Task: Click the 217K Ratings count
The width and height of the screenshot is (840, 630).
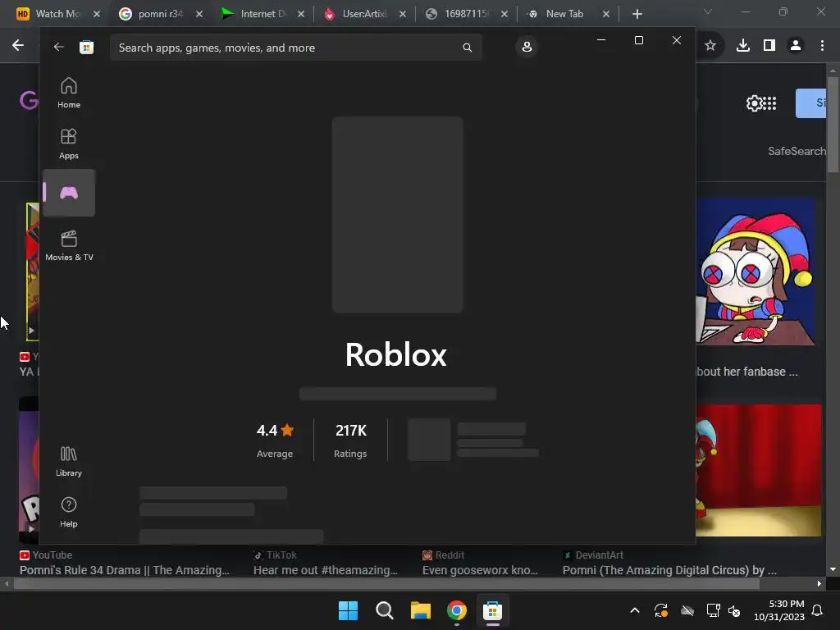Action: click(351, 441)
